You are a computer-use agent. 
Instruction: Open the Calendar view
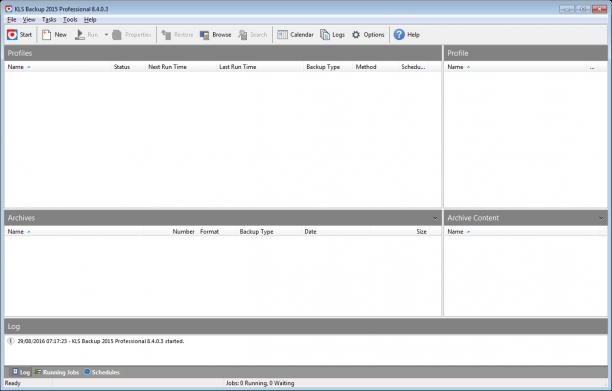(x=295, y=35)
